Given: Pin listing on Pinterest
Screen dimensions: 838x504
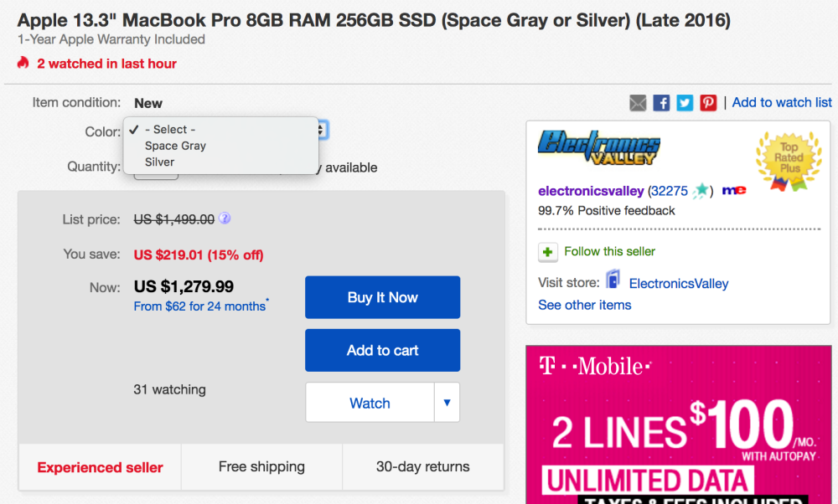Looking at the screenshot, I should 709,103.
